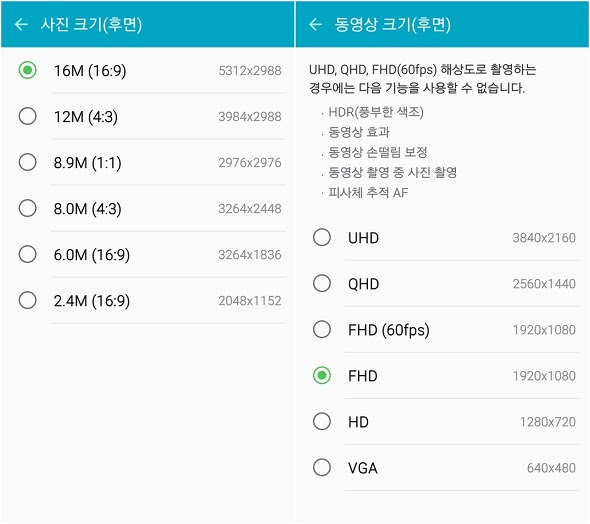
Task: Choose the 2.4M (16:9) option
Action: [x=27, y=301]
